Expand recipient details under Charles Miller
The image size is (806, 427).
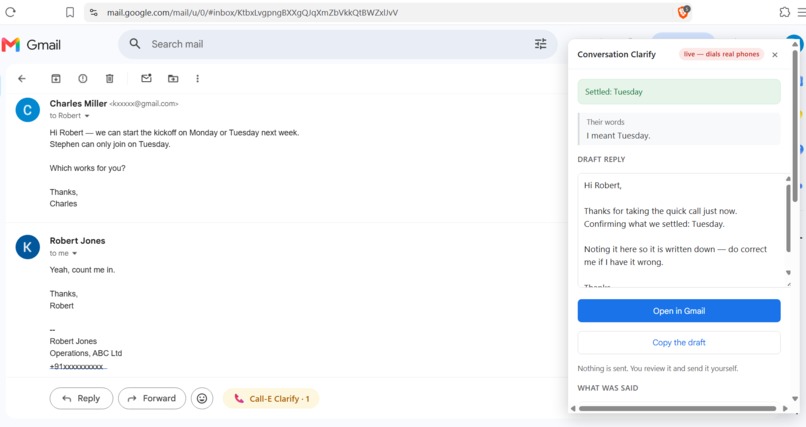click(x=87, y=116)
